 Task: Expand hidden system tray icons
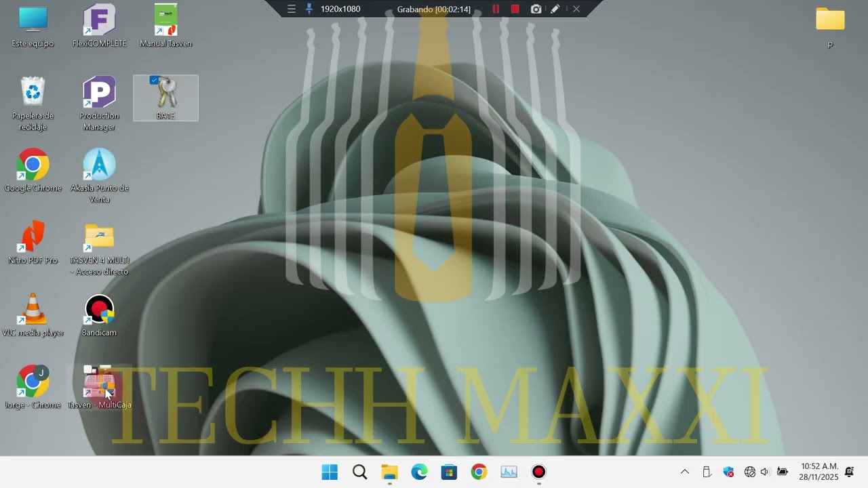[685, 472]
